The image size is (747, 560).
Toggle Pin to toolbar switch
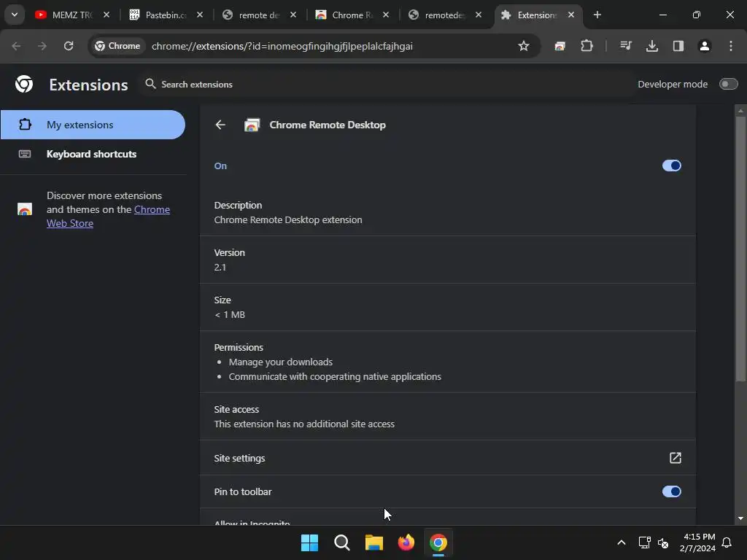pos(672,491)
